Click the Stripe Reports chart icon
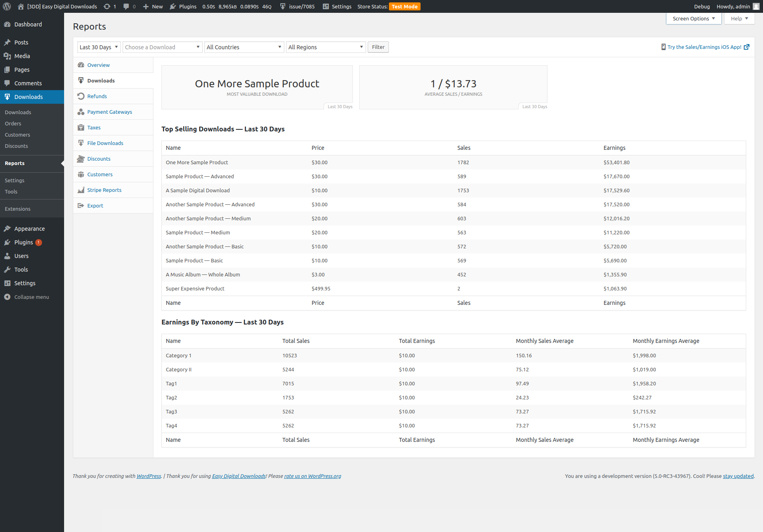 [x=81, y=190]
